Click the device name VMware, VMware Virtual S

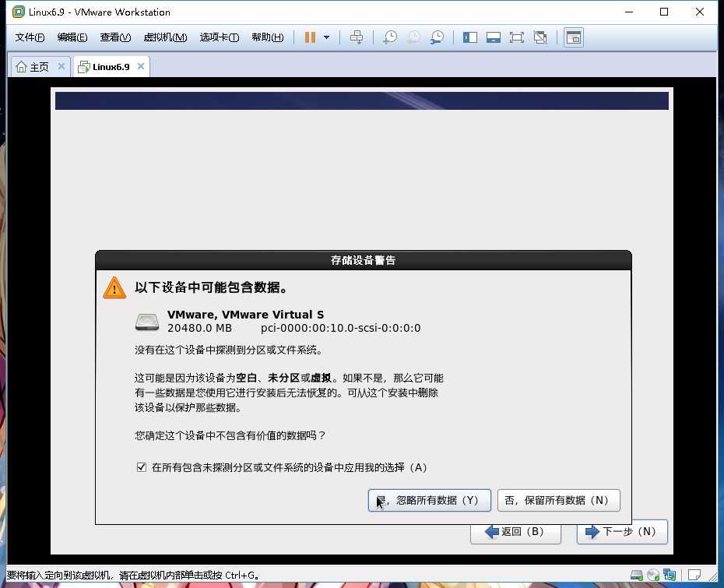coord(246,315)
